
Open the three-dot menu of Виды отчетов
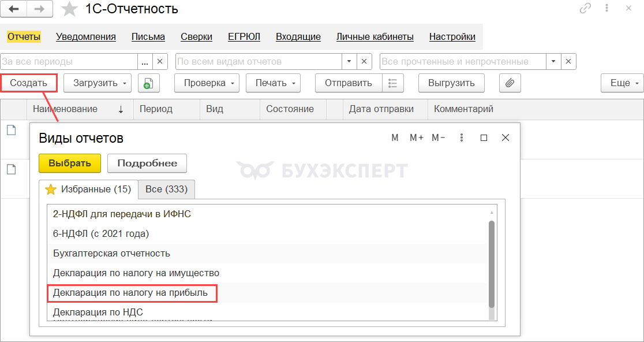[x=462, y=138]
